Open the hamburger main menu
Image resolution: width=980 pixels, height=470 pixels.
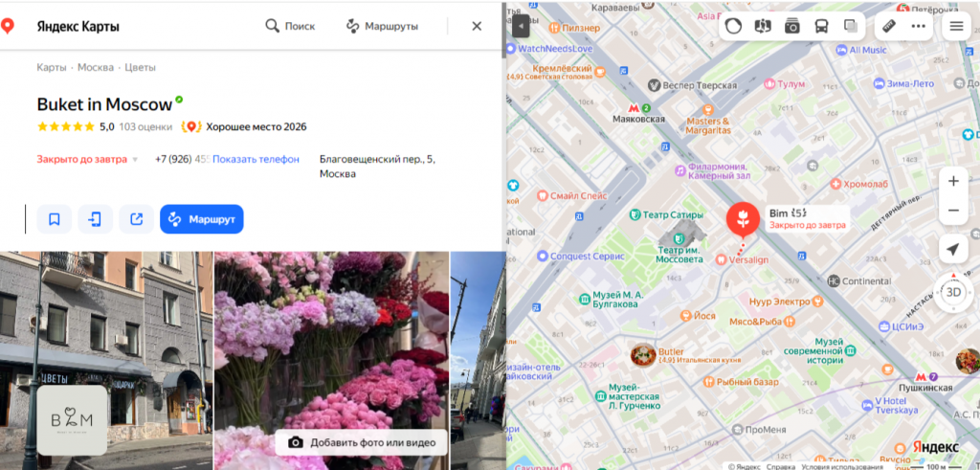tap(956, 26)
